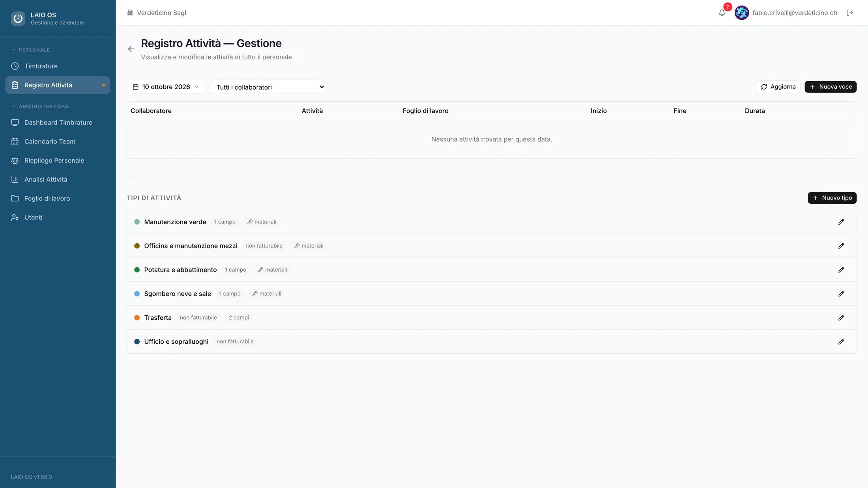Click the Durata column header
The height and width of the screenshot is (488, 868).
755,111
